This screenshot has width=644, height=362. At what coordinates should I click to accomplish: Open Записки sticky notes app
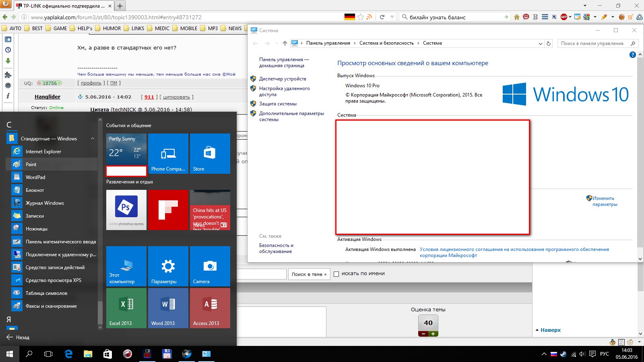pyautogui.click(x=52, y=216)
